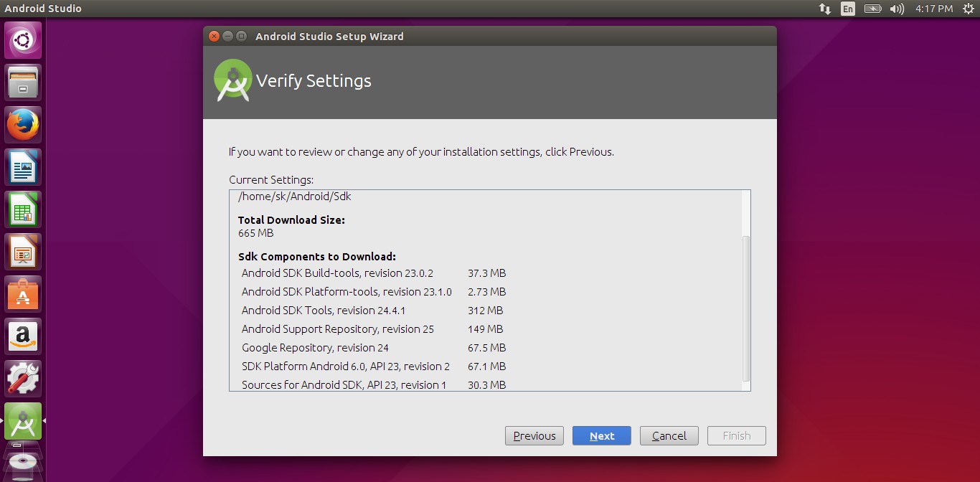Viewport: 980px width, 482px height.
Task: Open LibreOffice Calc from the dock
Action: pyautogui.click(x=24, y=209)
